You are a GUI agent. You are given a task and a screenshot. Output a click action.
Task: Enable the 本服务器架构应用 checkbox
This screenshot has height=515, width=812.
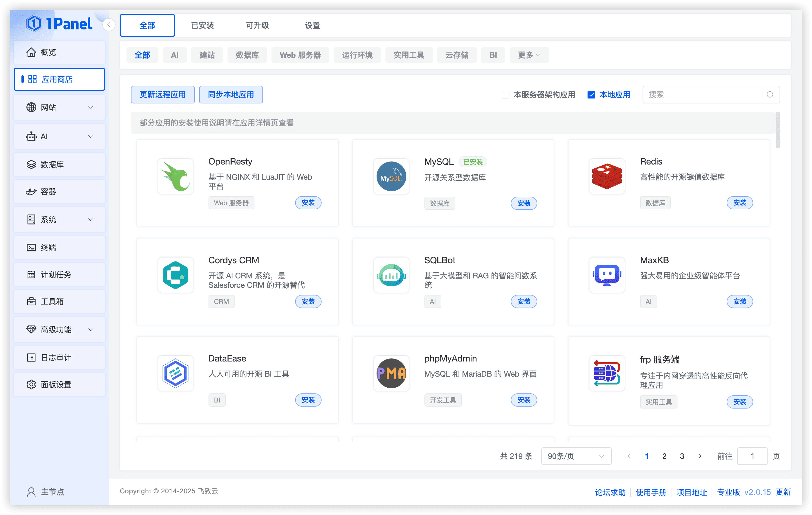pyautogui.click(x=505, y=95)
